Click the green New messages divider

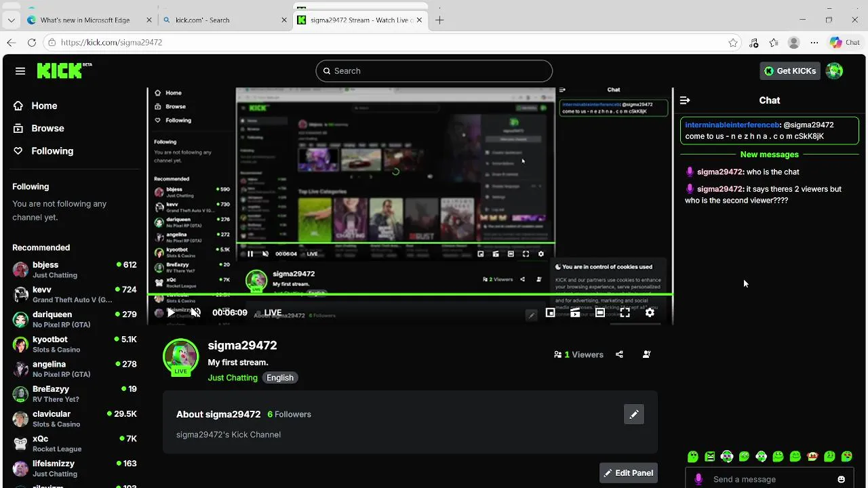(769, 155)
